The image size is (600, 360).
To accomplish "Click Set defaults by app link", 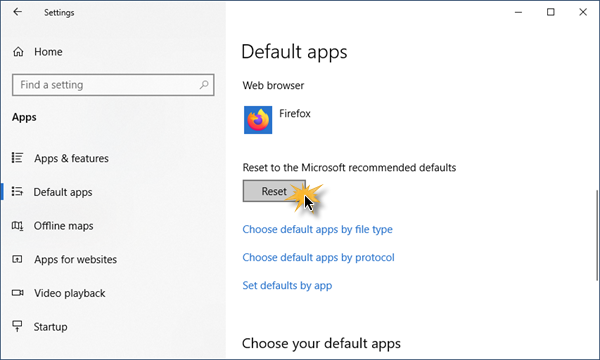I will click(287, 285).
